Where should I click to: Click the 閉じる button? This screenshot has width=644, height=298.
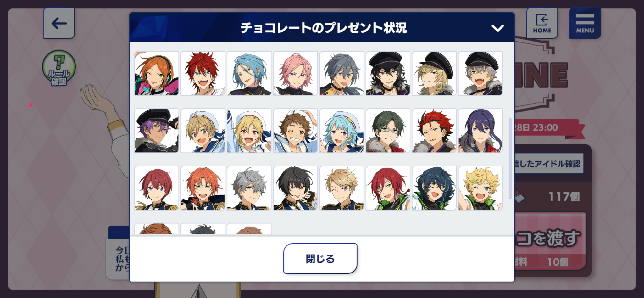320,258
